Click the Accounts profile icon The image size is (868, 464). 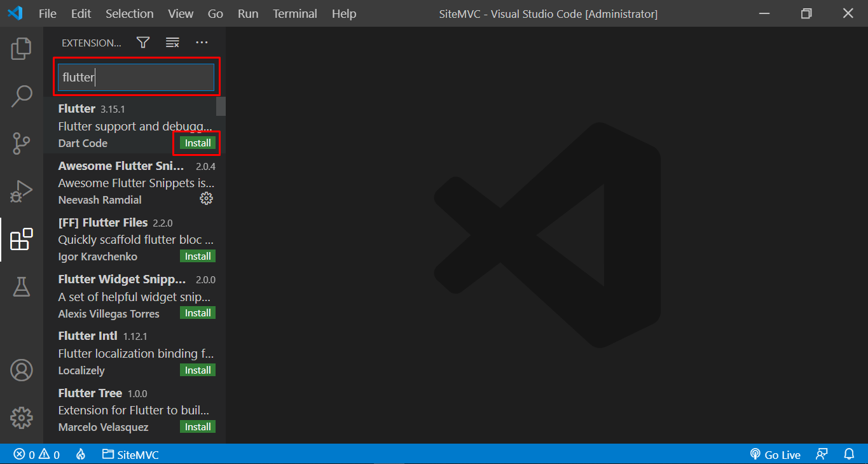pyautogui.click(x=21, y=370)
